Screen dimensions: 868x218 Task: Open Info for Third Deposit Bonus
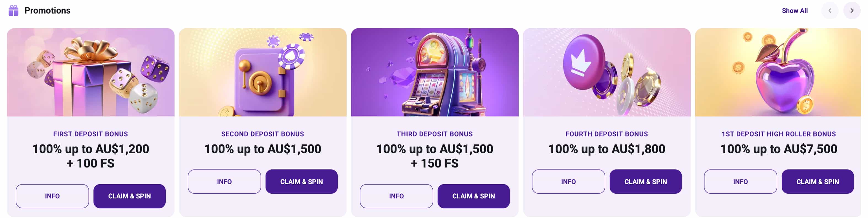click(x=396, y=196)
